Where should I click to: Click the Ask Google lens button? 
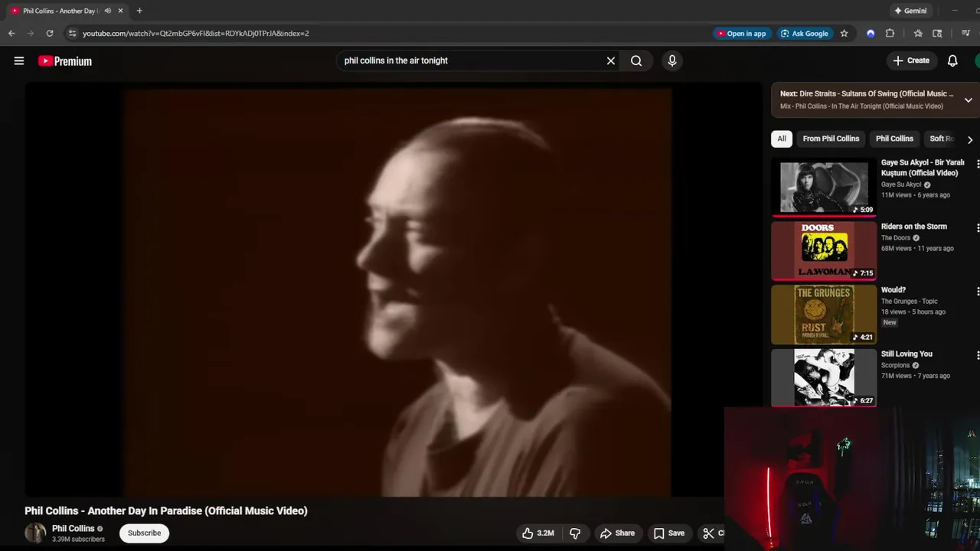tap(804, 33)
